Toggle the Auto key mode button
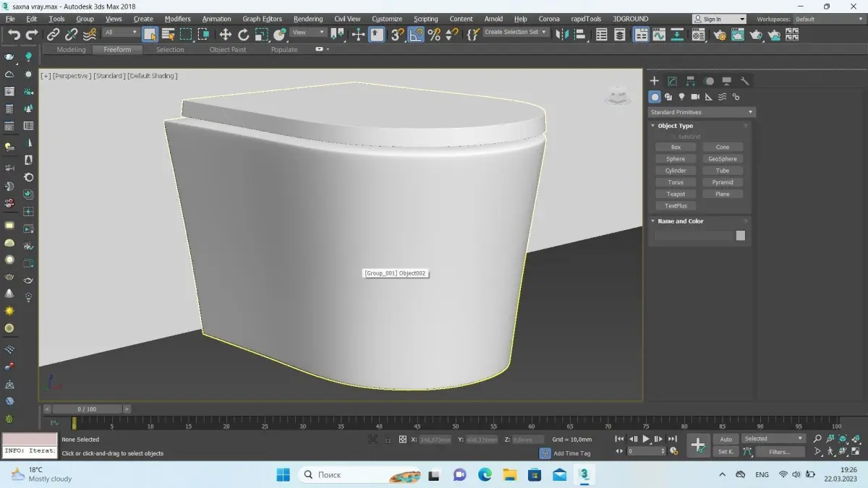 click(x=726, y=439)
